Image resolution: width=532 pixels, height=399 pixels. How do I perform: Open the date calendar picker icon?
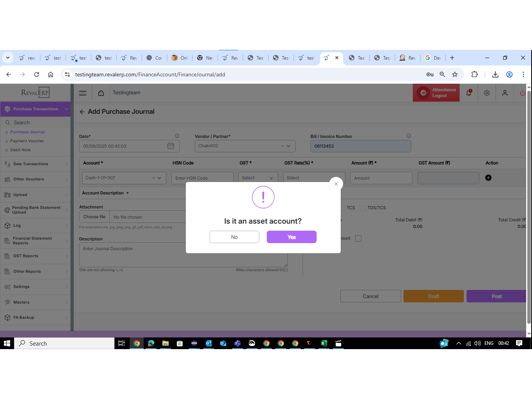coord(171,146)
